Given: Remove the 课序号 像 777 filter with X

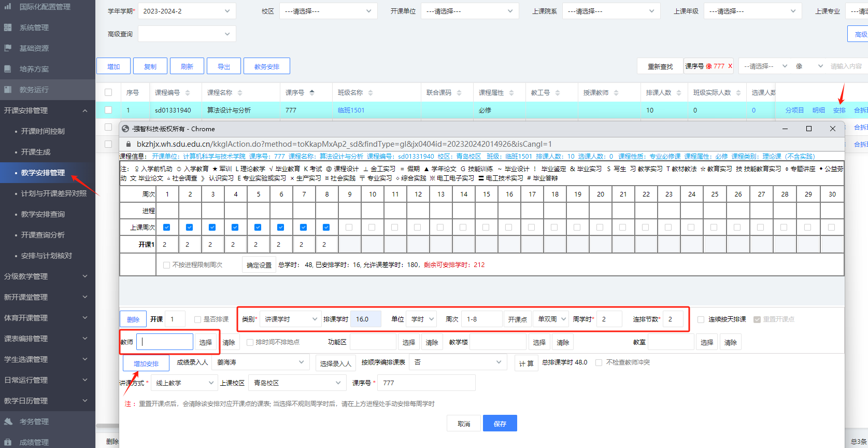Looking at the screenshot, I should click(x=730, y=66).
